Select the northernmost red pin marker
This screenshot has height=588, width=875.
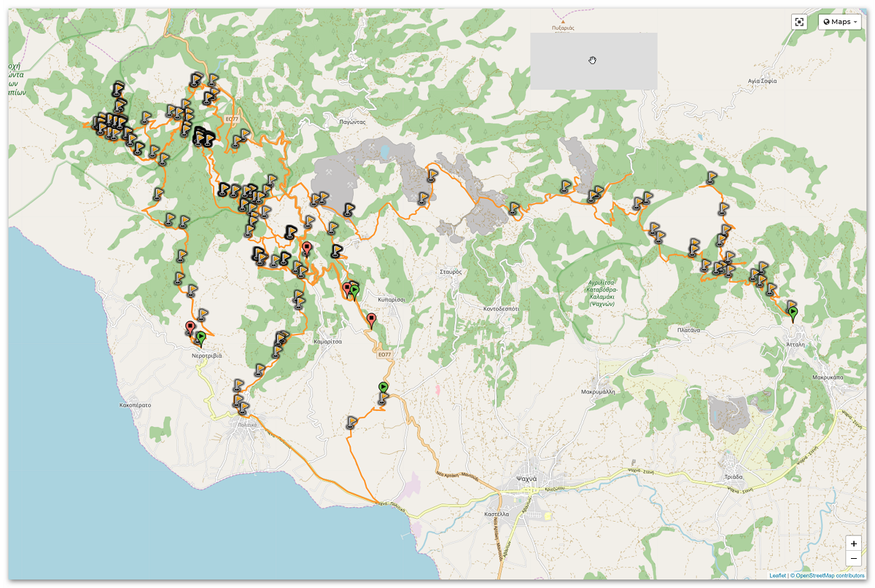307,249
